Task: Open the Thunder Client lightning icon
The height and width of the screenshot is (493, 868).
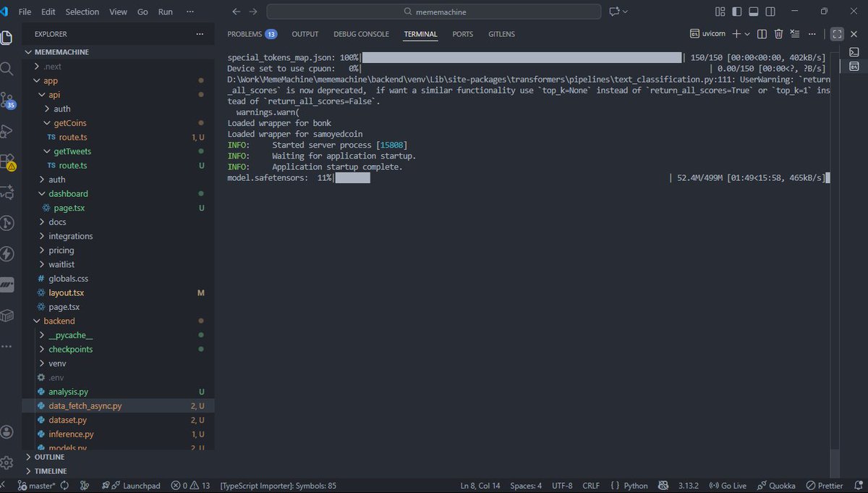Action: pos(7,253)
